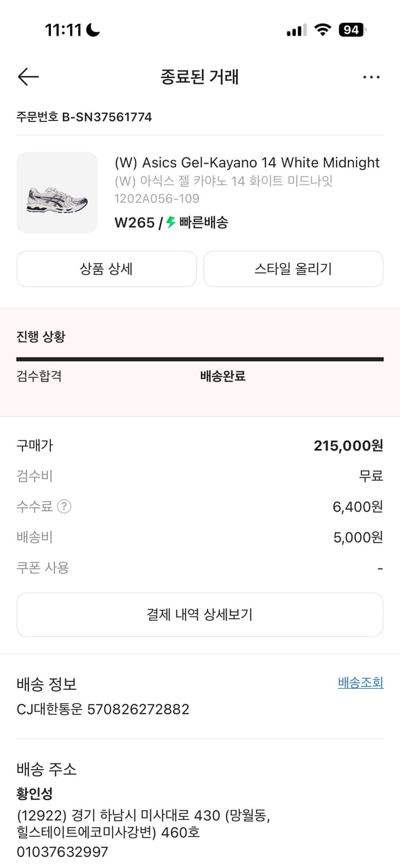Image resolution: width=400 pixels, height=868 pixels.
Task: Tap the 스타일 올리기 button
Action: (x=293, y=269)
